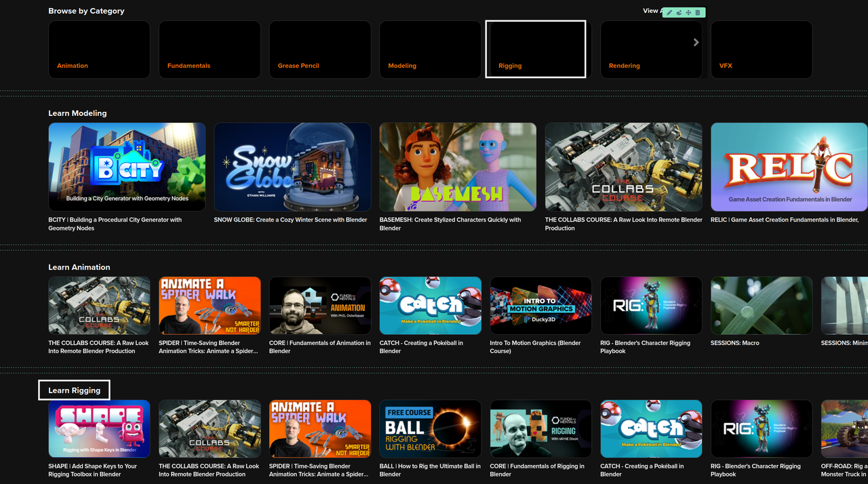Open Fundamentals Animation thumbnail with Phil Osterbauer

pyautogui.click(x=320, y=305)
